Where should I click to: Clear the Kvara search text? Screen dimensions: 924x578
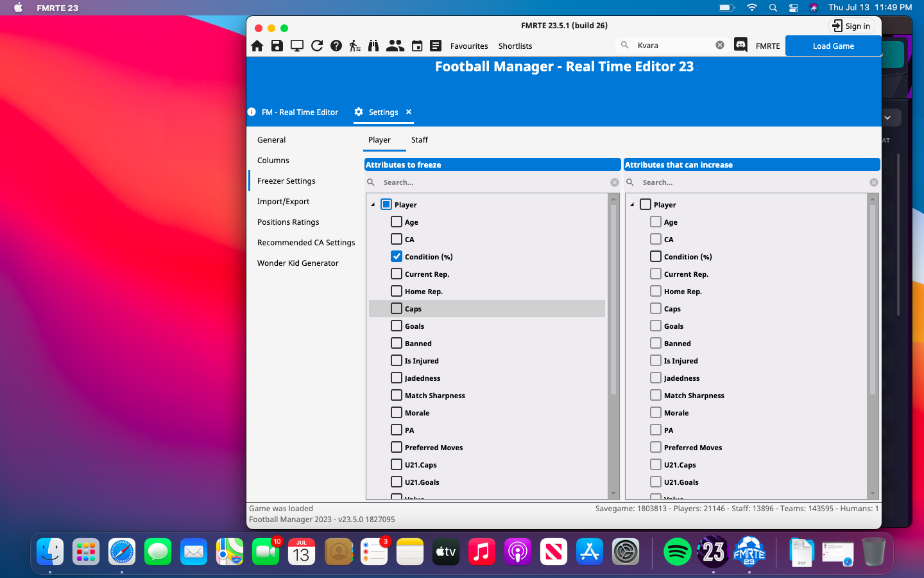pos(720,45)
